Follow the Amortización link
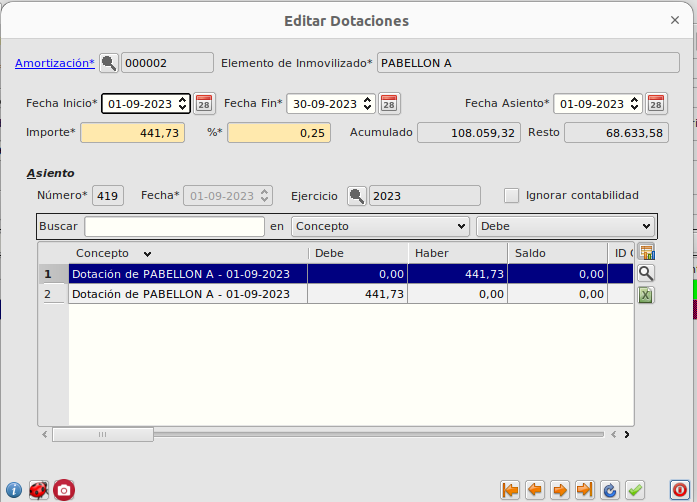697x502 pixels. coord(55,63)
